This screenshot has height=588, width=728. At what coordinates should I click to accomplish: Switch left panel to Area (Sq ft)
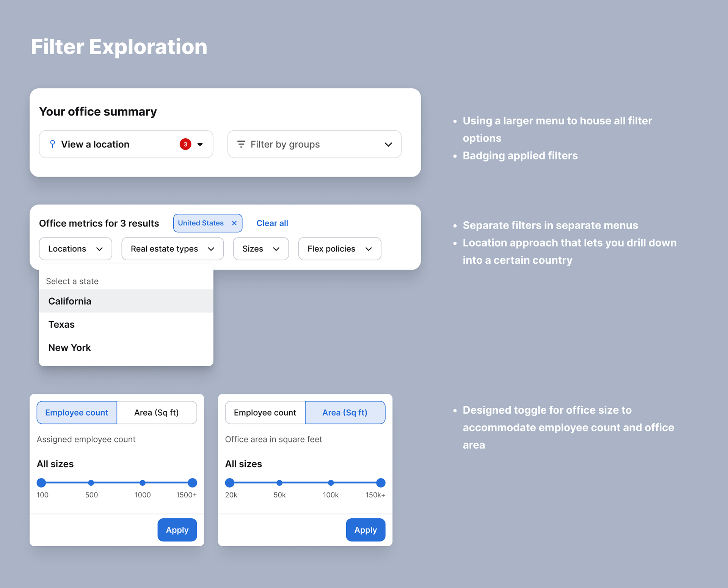tap(156, 413)
